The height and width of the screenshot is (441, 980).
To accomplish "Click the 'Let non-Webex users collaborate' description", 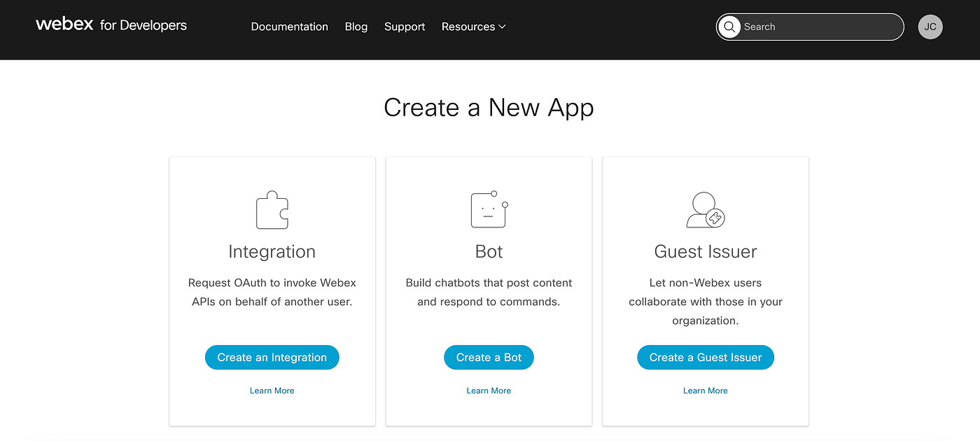I will 706,302.
